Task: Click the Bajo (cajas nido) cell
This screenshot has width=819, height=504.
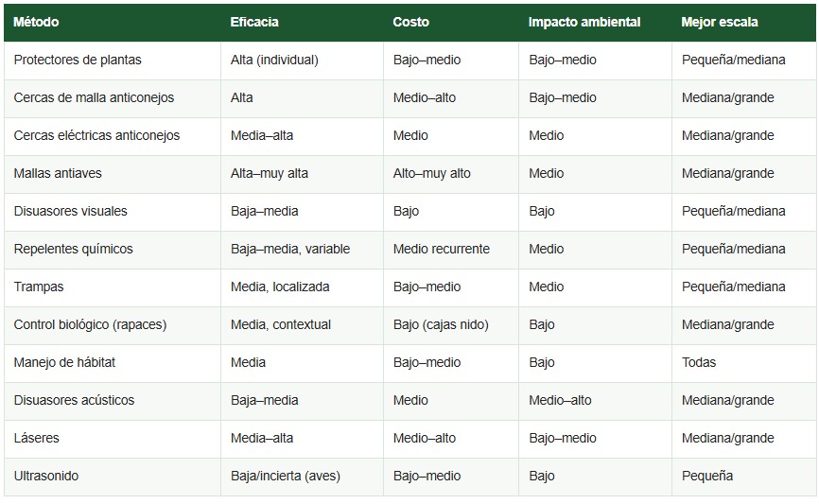Action: [x=451, y=325]
